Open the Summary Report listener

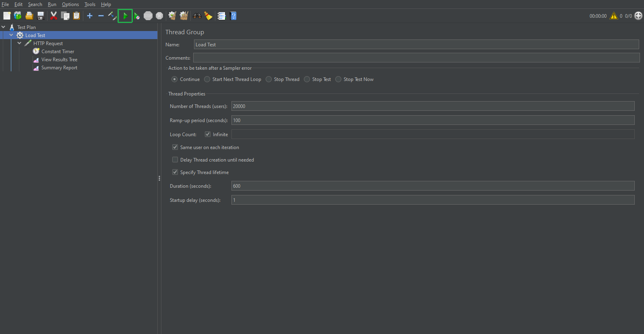[59, 67]
